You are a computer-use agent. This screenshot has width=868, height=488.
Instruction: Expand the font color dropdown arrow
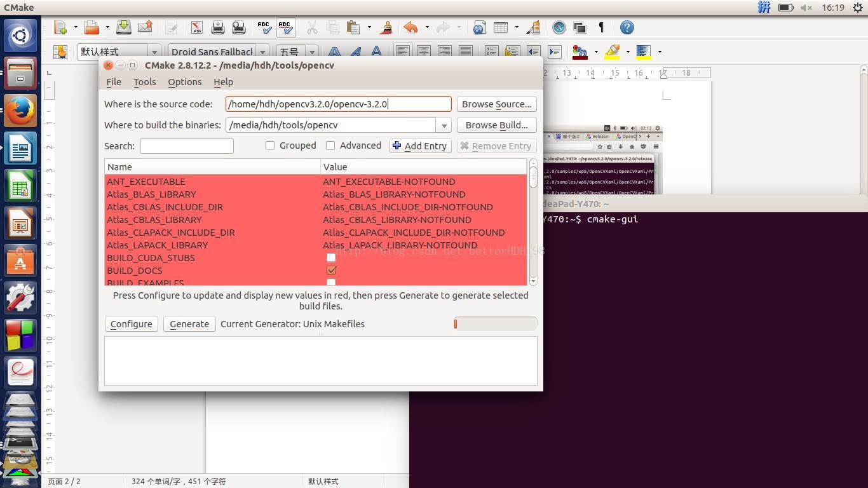coord(596,51)
